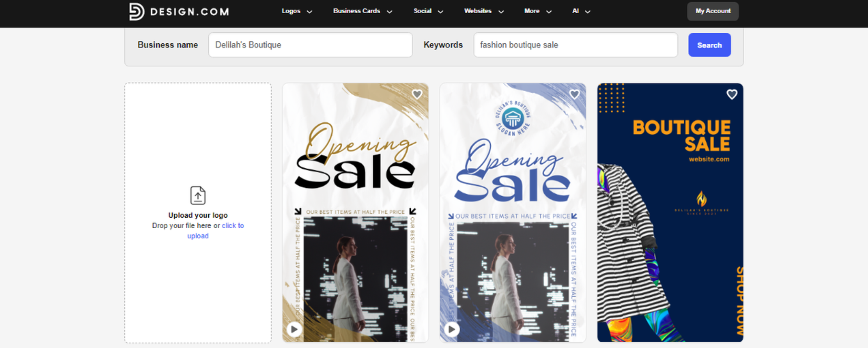Open the blue Opening Sale template

[513, 213]
